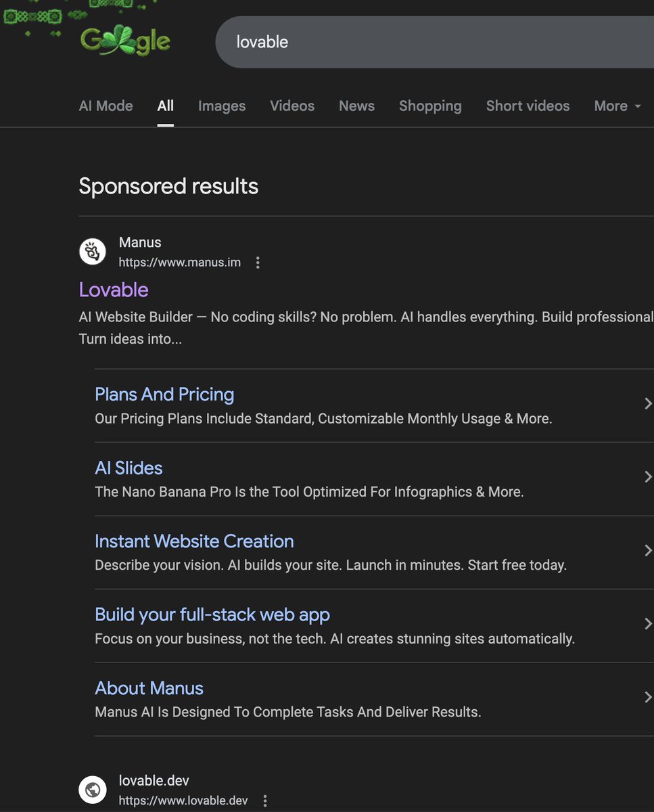Screen dimensions: 654x812
Task: Click the lovable.dev globe favicon
Action: [x=93, y=790]
